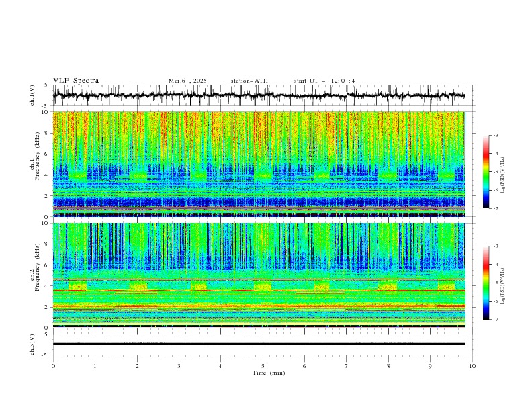The image size is (532, 411).
Task: Click the "VLF Spectra" plot title
Action: (76, 81)
